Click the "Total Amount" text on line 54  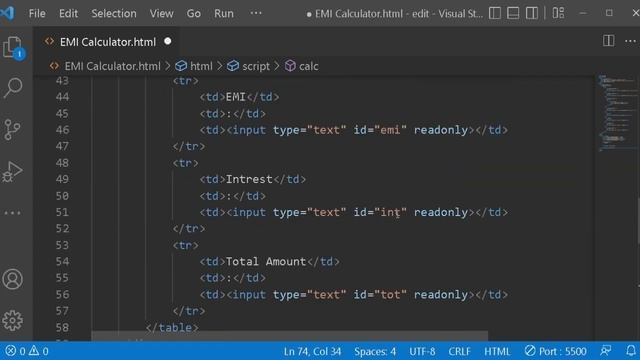point(266,261)
